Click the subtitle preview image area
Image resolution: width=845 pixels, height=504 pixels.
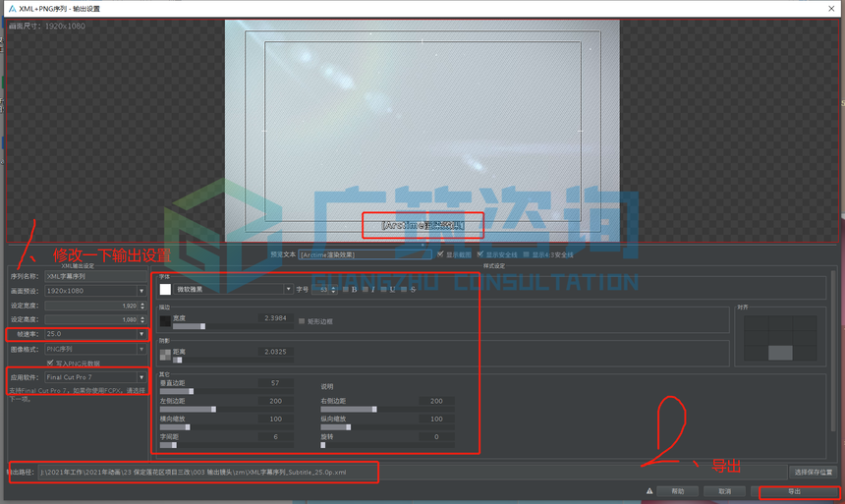coord(422,131)
